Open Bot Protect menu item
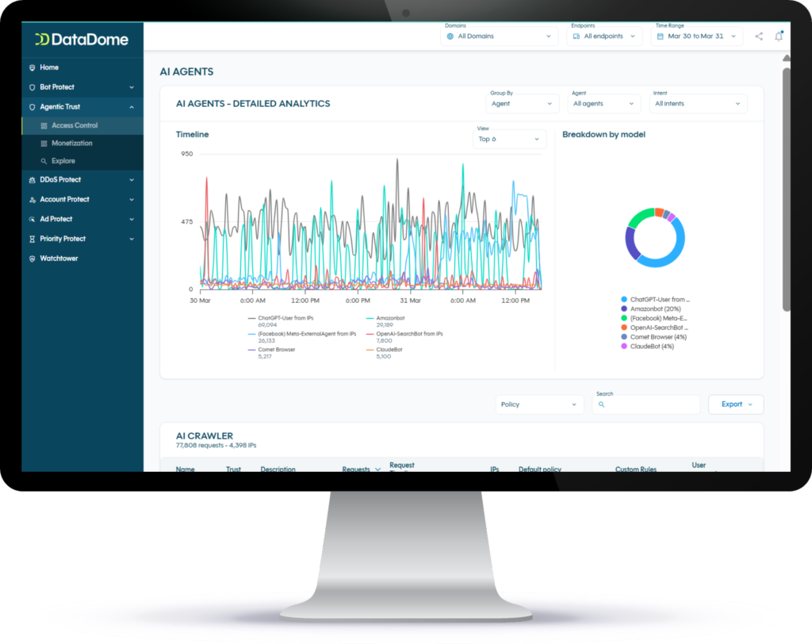Screen dimensions: 812x644 pos(82,87)
